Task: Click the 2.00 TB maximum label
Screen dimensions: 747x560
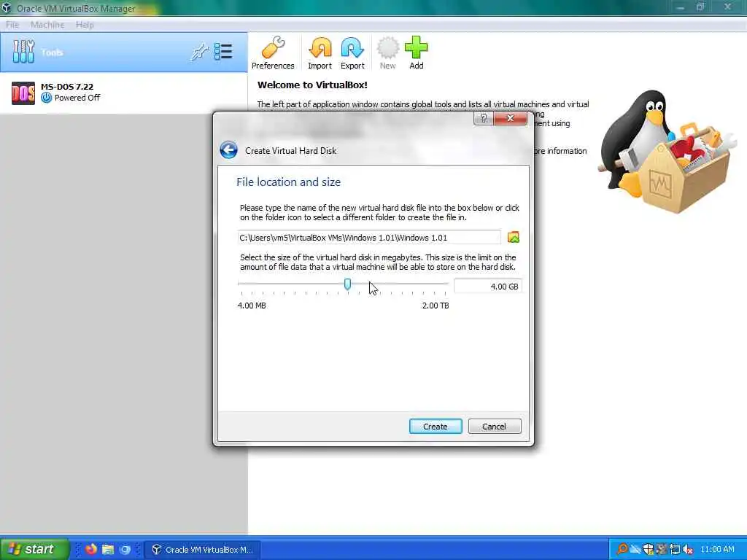Action: (x=436, y=306)
